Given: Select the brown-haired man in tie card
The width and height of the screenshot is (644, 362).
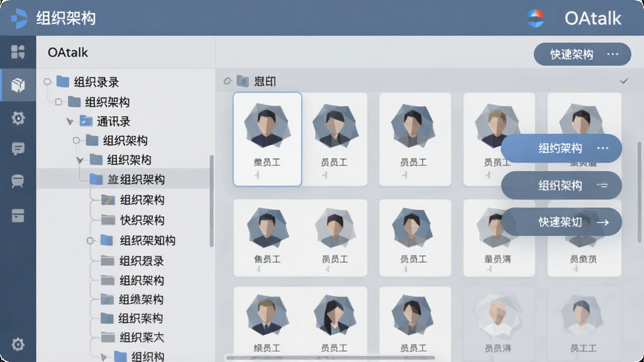Looking at the screenshot, I should tap(267, 322).
